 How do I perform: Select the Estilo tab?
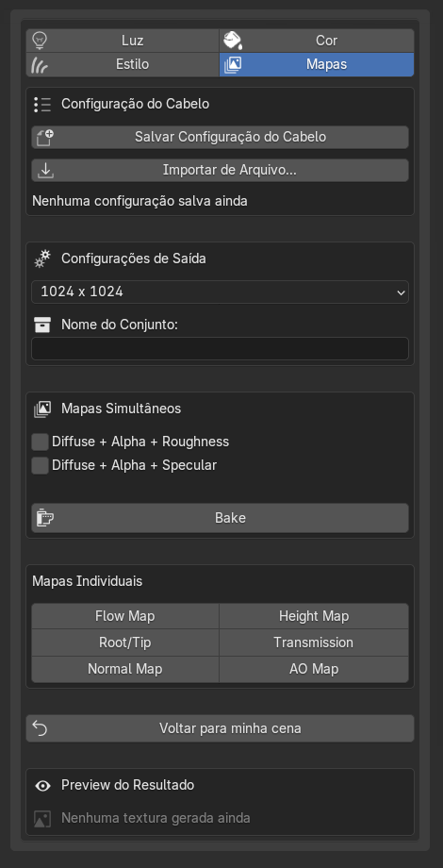click(123, 65)
